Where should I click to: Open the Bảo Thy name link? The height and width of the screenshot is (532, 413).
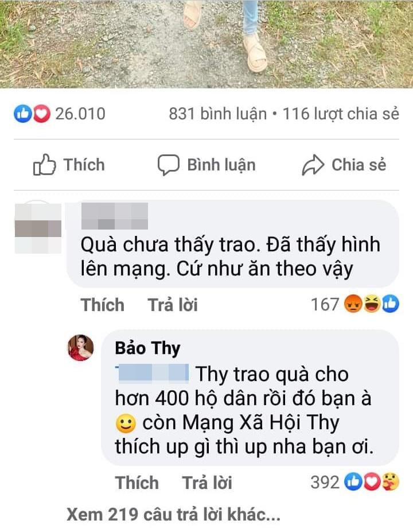tap(147, 348)
